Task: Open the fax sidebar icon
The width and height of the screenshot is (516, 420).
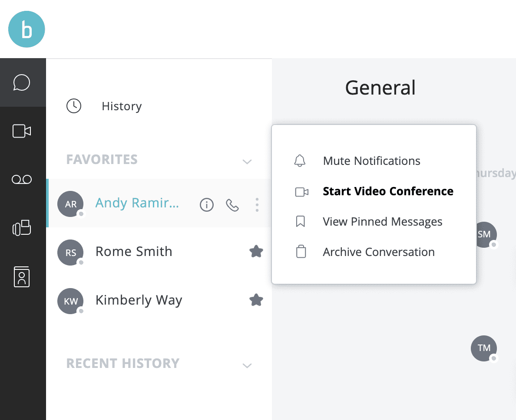Action: [x=22, y=228]
